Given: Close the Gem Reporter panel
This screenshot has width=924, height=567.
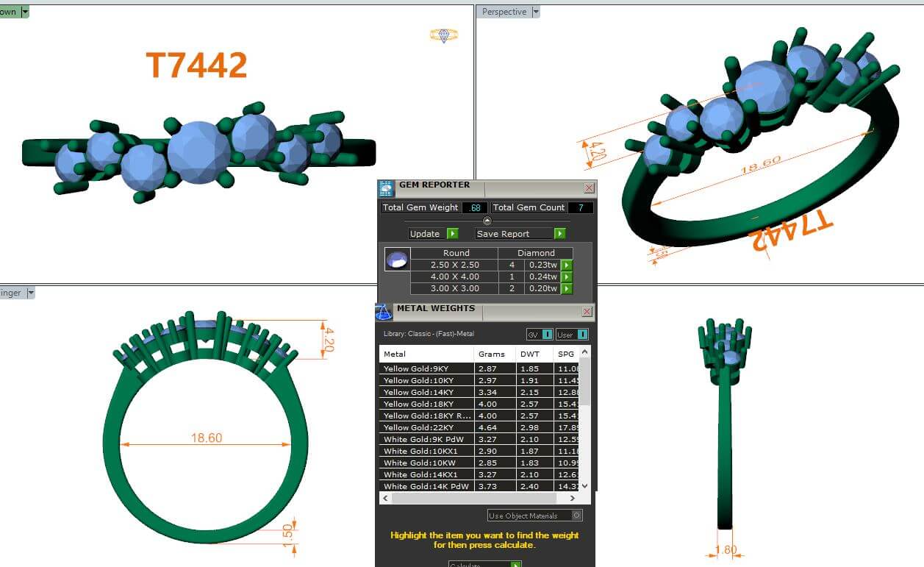Looking at the screenshot, I should [x=589, y=188].
